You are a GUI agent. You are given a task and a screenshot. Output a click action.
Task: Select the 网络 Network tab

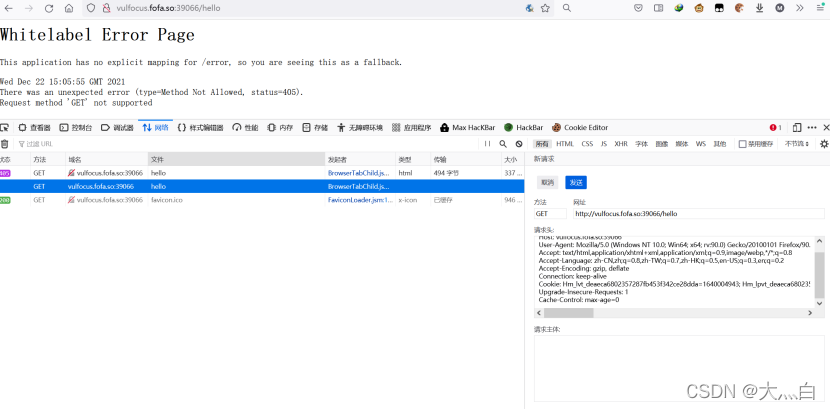(156, 127)
